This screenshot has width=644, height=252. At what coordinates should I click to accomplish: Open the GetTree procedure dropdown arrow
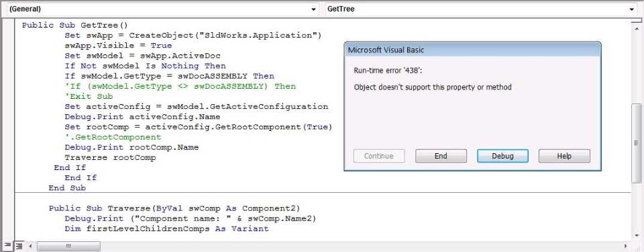(631, 9)
